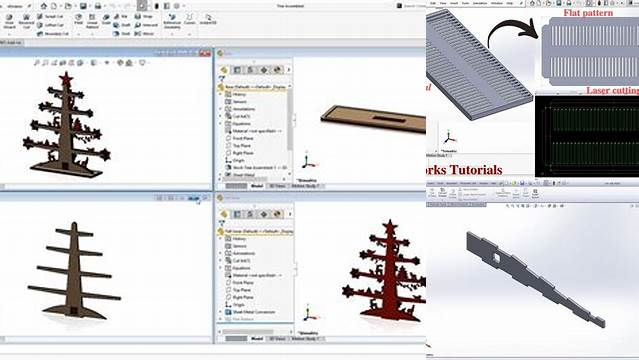Select the Mirror feature tool
The width and height of the screenshot is (639, 360).
(144, 33)
